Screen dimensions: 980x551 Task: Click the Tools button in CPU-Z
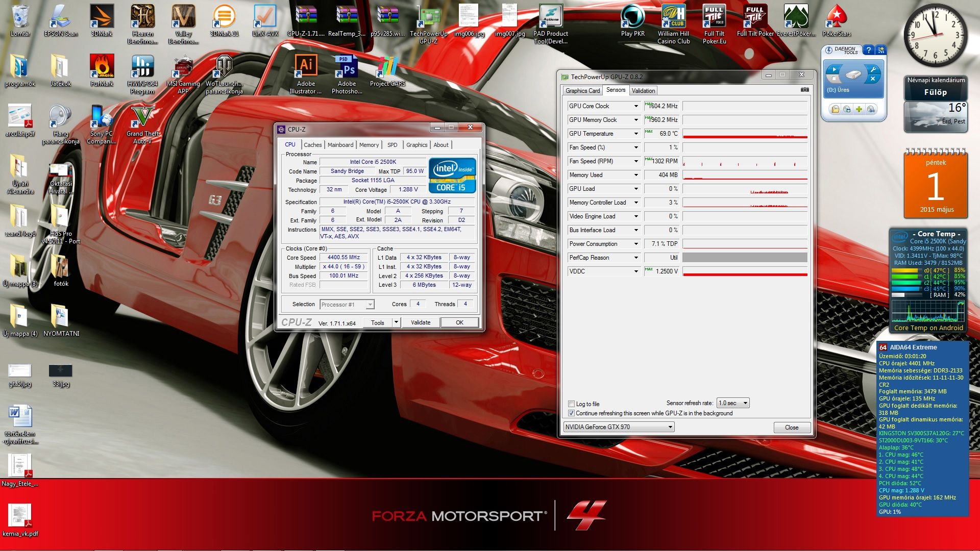point(378,322)
